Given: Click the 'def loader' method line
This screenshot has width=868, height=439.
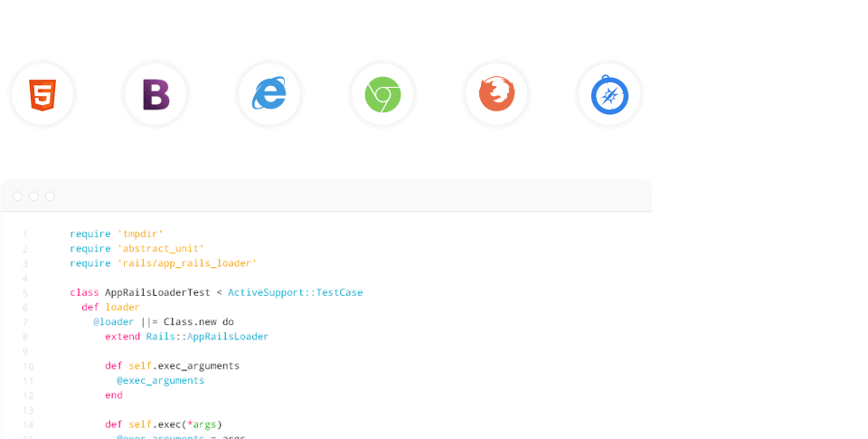Looking at the screenshot, I should (x=110, y=307).
